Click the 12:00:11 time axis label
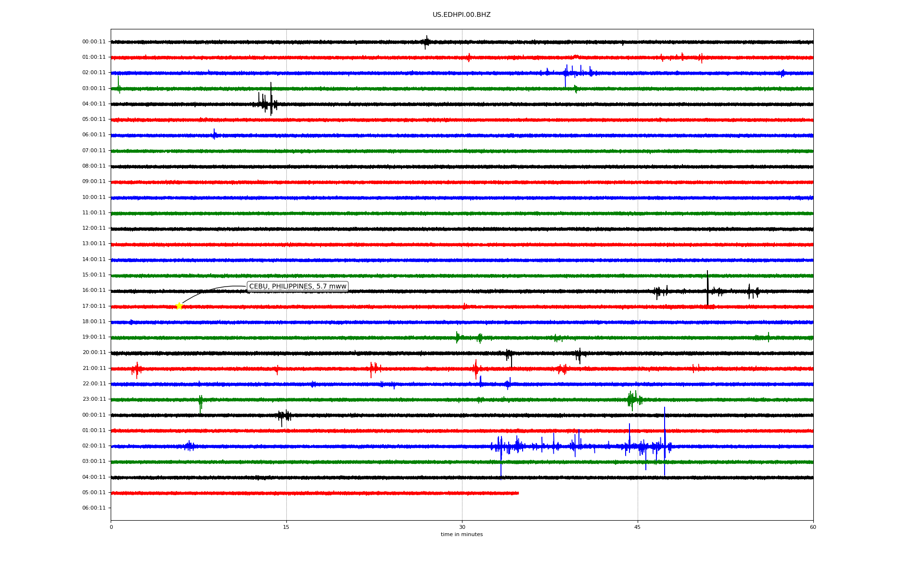 coord(94,228)
